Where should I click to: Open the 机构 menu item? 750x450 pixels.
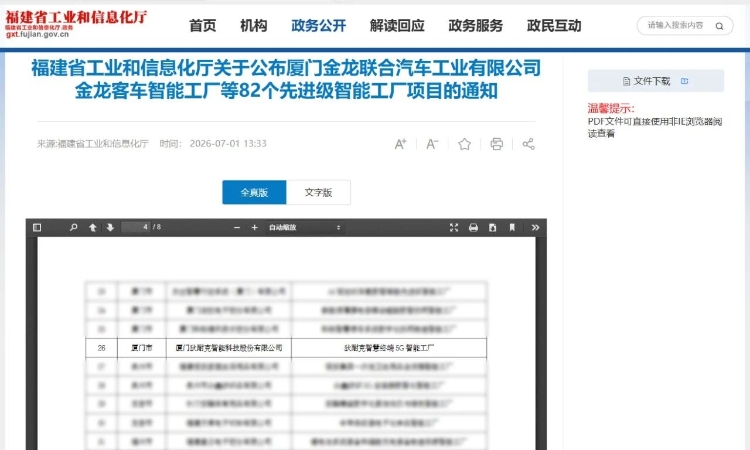(254, 26)
